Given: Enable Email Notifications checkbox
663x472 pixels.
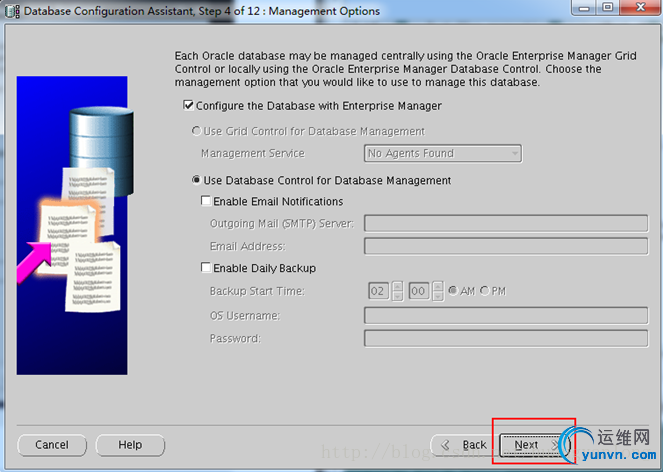Looking at the screenshot, I should tap(206, 201).
